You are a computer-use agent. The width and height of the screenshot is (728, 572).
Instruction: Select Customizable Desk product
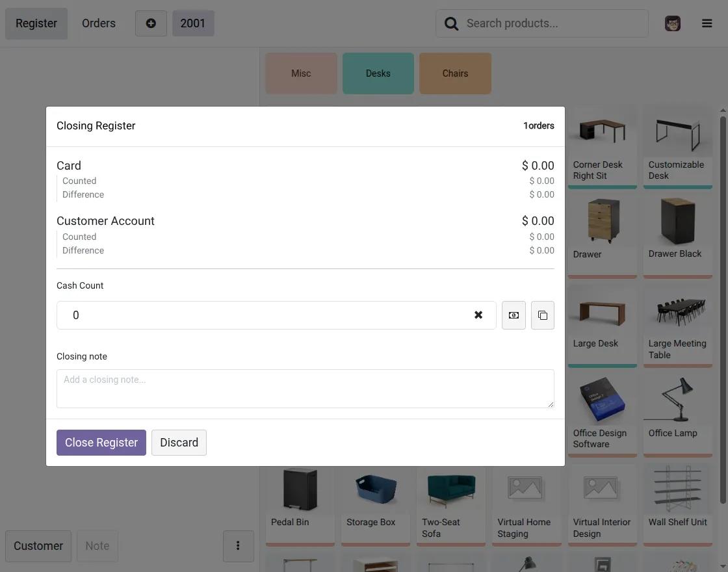(x=677, y=147)
